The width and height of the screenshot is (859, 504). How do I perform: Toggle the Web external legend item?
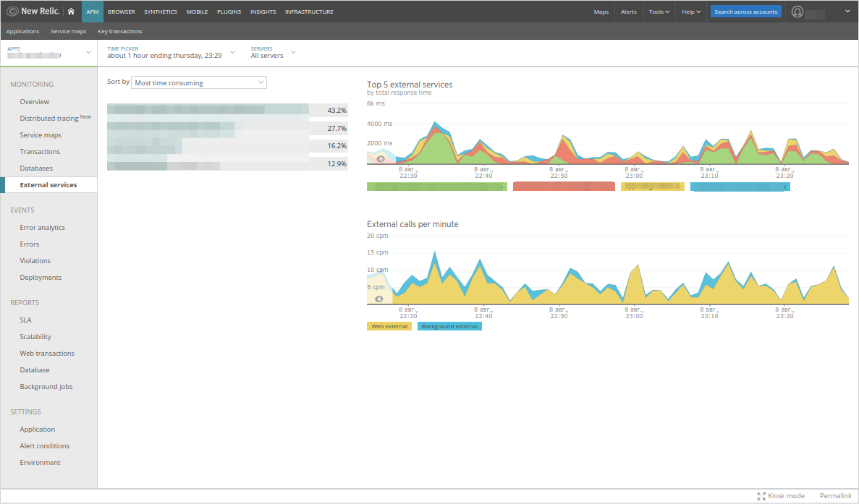pyautogui.click(x=389, y=326)
